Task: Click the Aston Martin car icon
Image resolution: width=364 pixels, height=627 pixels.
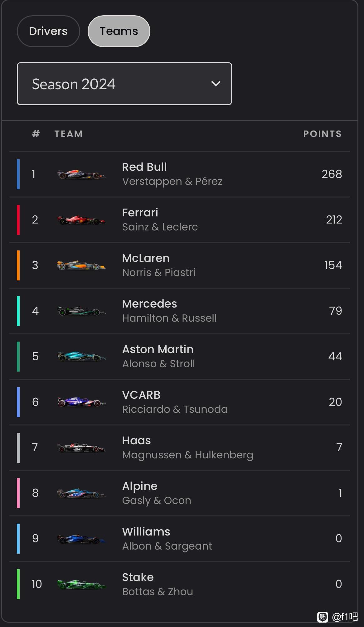Action: (82, 357)
